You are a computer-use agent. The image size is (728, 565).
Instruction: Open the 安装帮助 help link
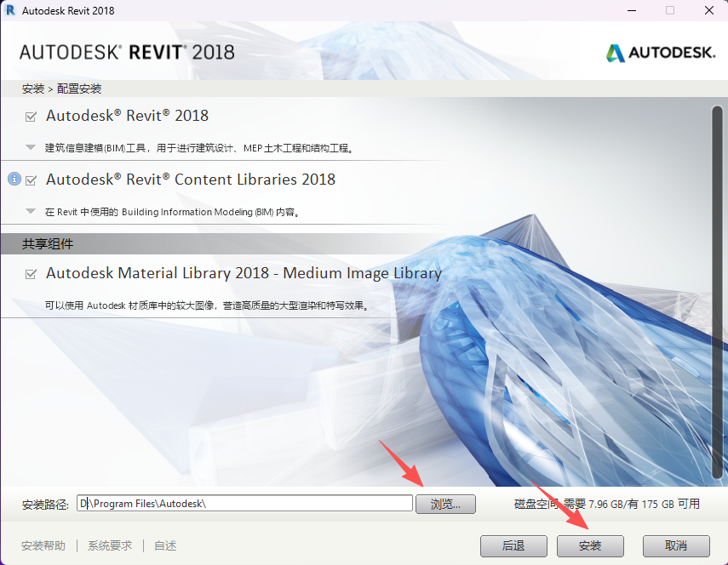pyautogui.click(x=43, y=545)
